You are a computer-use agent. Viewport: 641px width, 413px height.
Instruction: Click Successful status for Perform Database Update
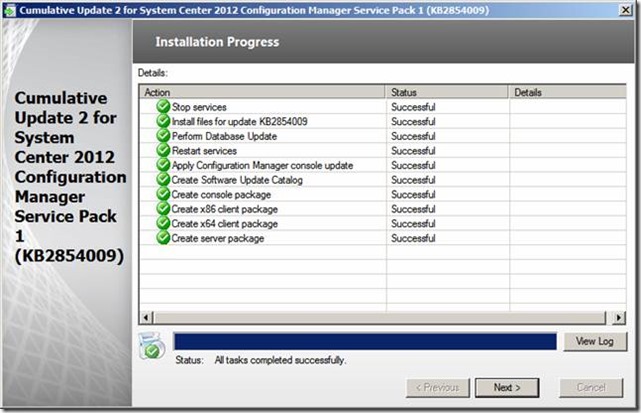pos(413,136)
